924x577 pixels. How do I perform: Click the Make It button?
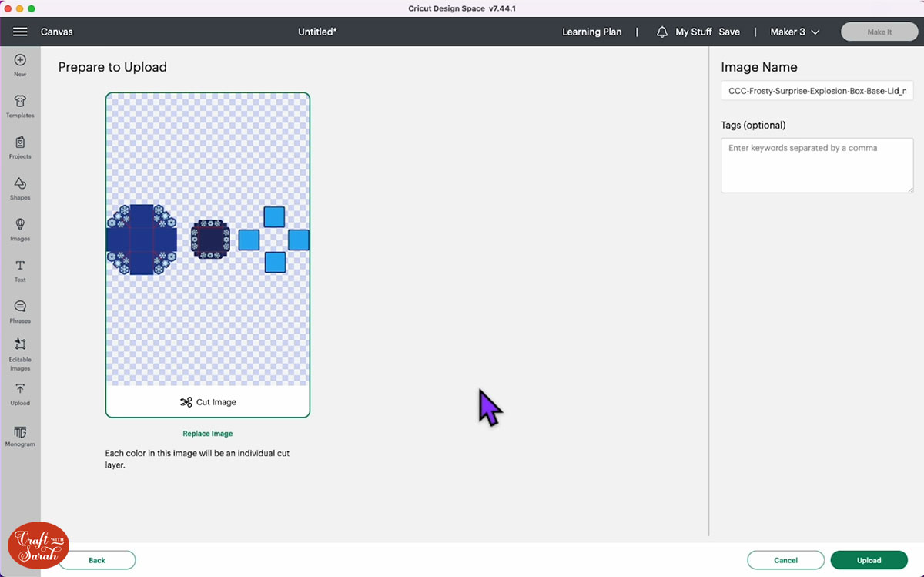pos(879,32)
